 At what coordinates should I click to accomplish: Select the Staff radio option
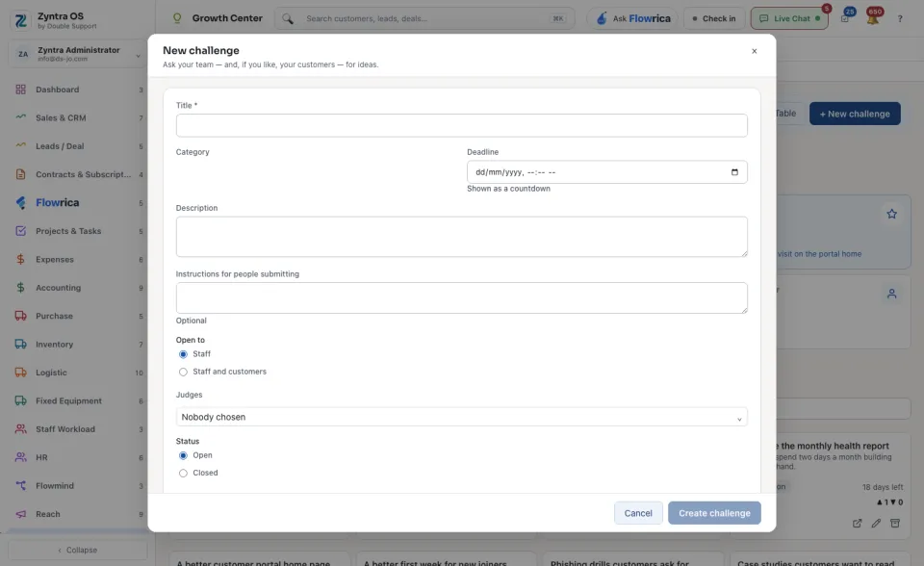(x=183, y=354)
